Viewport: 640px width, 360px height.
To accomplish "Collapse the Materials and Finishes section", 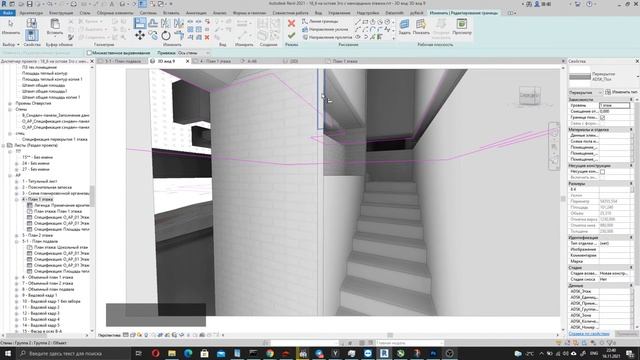I will pos(631,129).
